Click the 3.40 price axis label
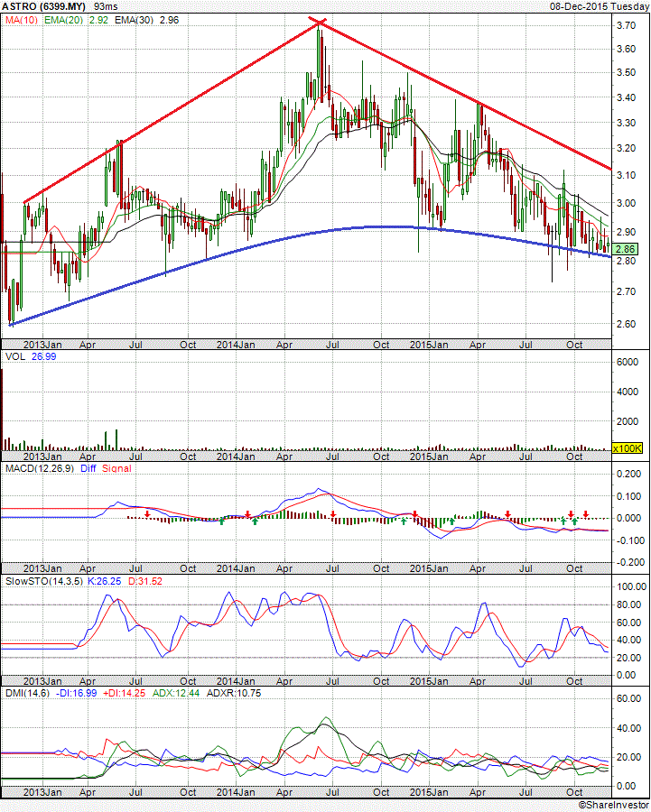The width and height of the screenshot is (651, 812). click(626, 97)
